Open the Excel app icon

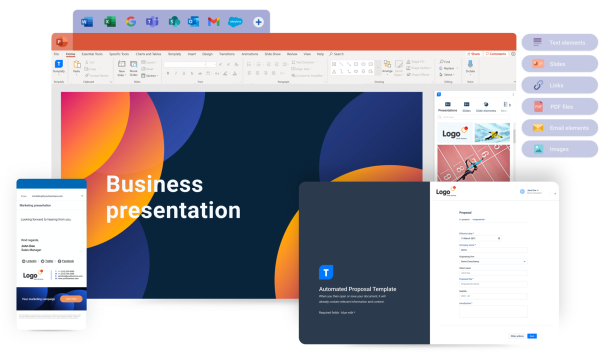tap(110, 22)
